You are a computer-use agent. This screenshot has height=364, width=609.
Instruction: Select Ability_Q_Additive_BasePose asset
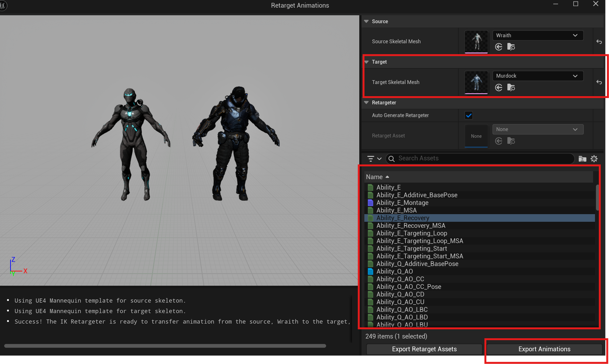pyautogui.click(x=480, y=264)
